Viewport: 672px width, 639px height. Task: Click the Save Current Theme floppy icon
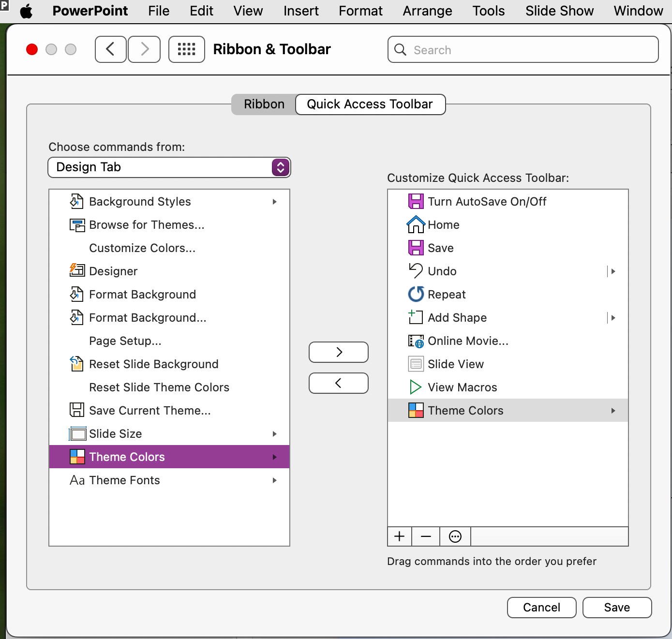77,410
